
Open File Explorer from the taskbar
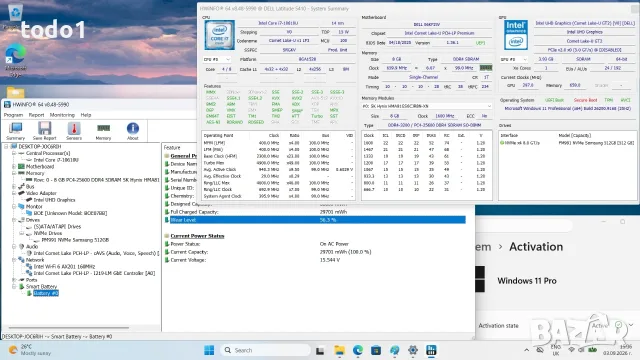[339, 350]
